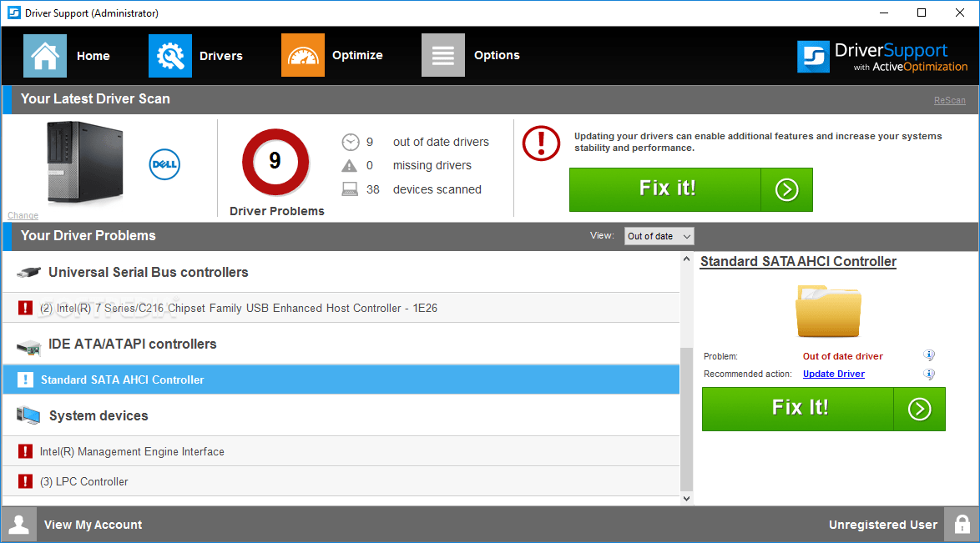980x543 pixels.
Task: Click alert icon on Standard SATA AHCI row
Action: (25, 380)
